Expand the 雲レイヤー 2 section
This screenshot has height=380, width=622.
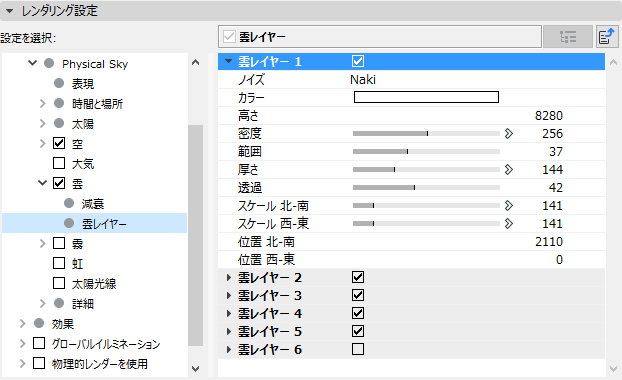point(229,277)
